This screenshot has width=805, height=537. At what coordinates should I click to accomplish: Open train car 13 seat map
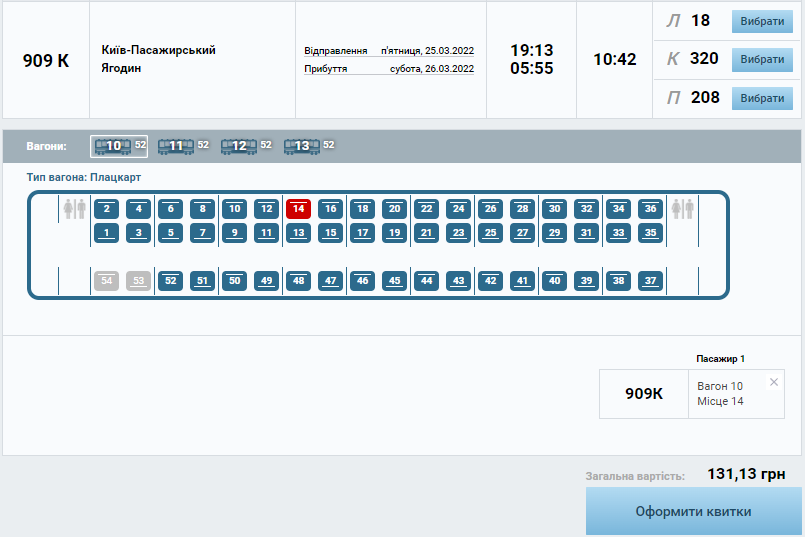point(307,146)
